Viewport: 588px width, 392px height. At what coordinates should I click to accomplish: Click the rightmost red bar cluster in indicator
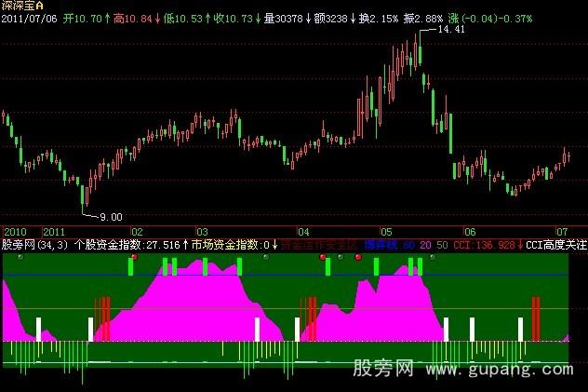pos(536,318)
